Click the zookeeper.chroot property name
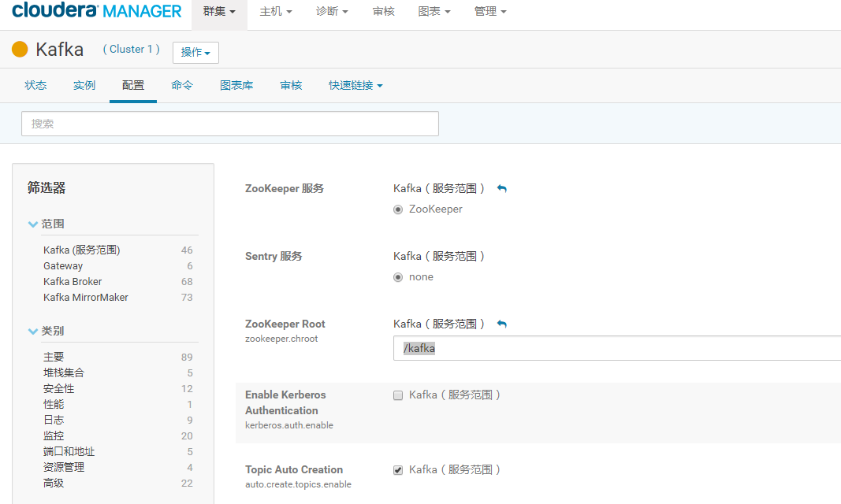The height and width of the screenshot is (504, 841). (x=281, y=339)
